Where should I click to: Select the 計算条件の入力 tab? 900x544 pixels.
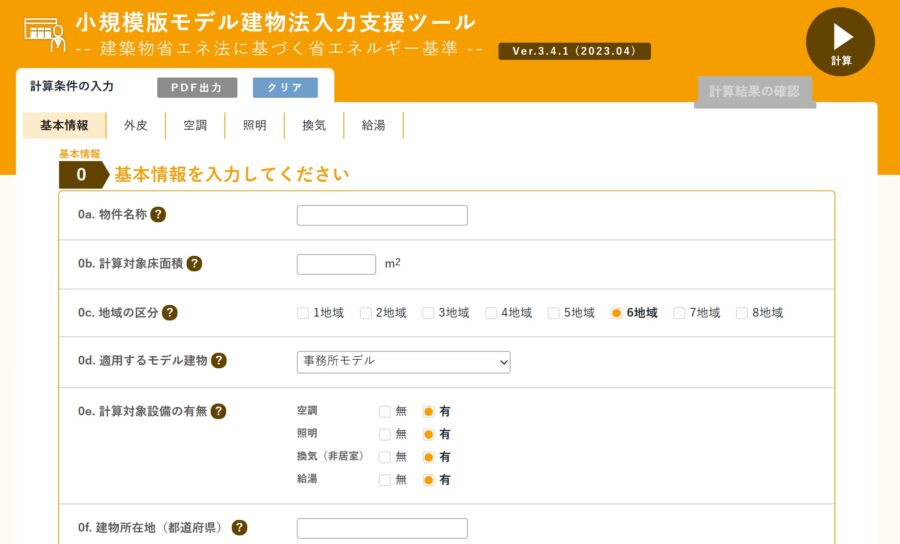point(72,86)
